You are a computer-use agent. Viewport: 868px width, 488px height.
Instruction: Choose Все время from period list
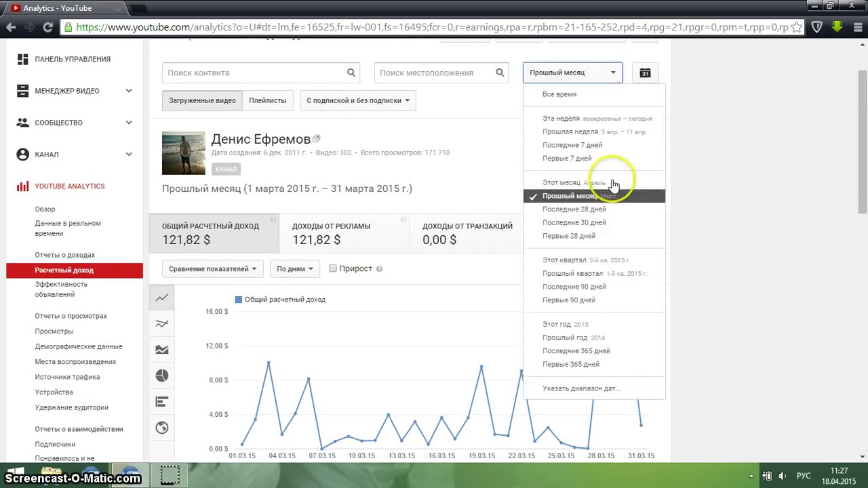click(x=559, y=94)
